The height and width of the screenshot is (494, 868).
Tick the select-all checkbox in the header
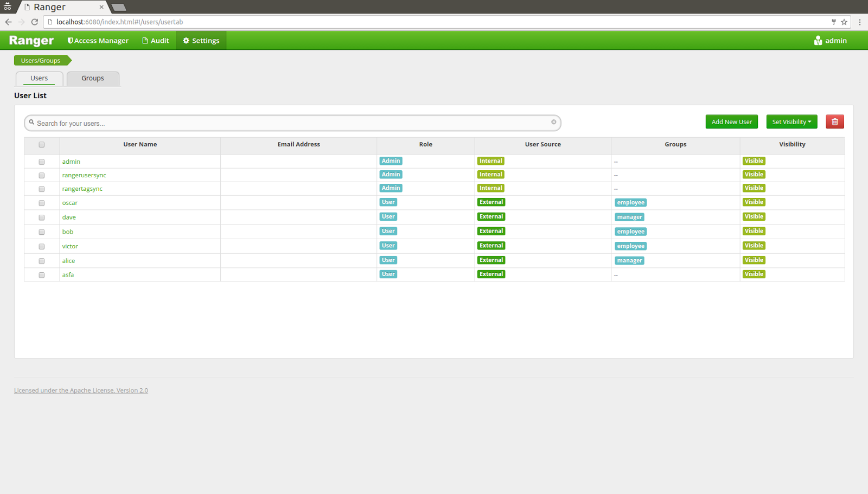tap(41, 145)
